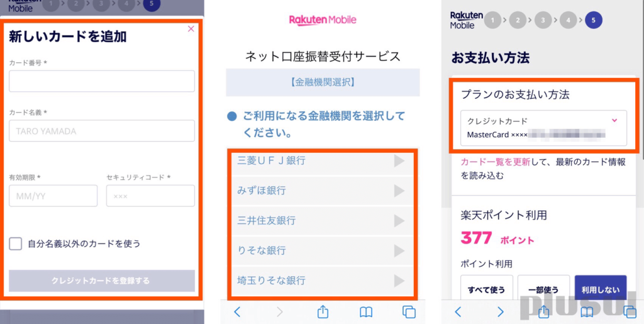Open bookmarks icon in middle screen toolbar
Screen dimensions: 644x324
366,313
